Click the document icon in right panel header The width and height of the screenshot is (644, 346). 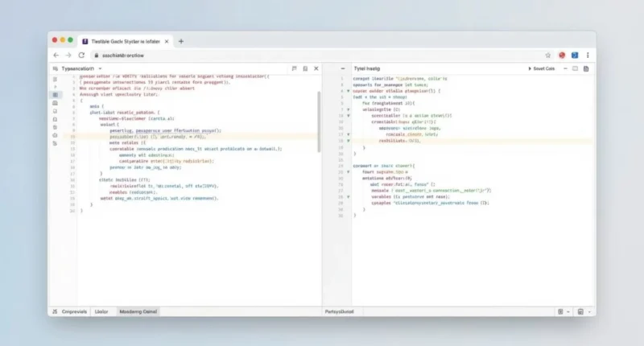point(586,68)
